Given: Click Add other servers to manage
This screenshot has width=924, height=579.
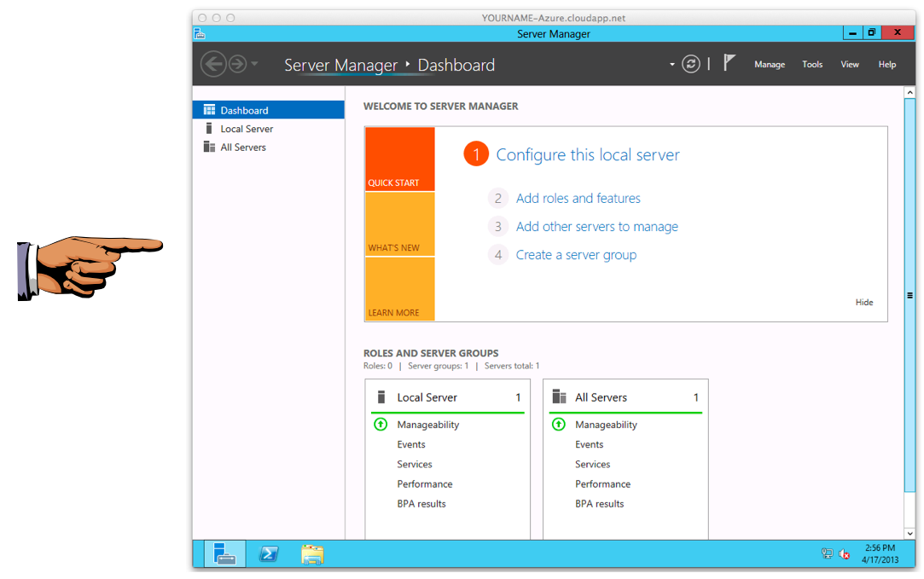Looking at the screenshot, I should pos(597,227).
